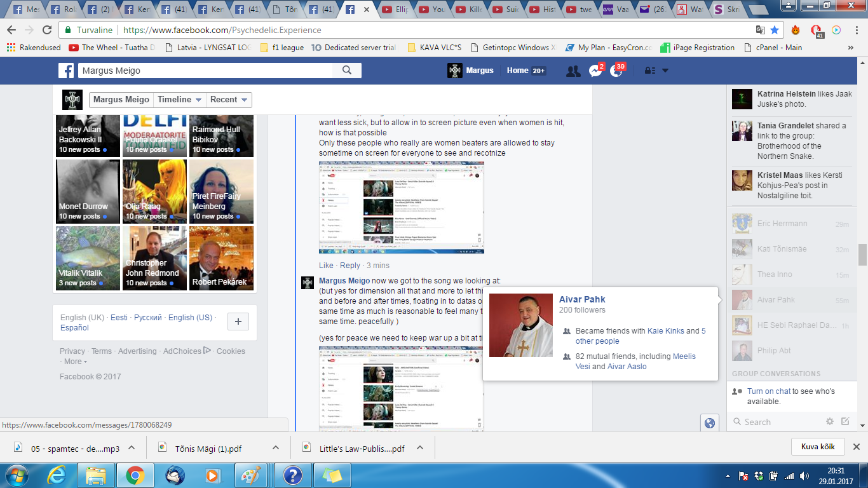Open Messenger messages icon

pos(595,71)
